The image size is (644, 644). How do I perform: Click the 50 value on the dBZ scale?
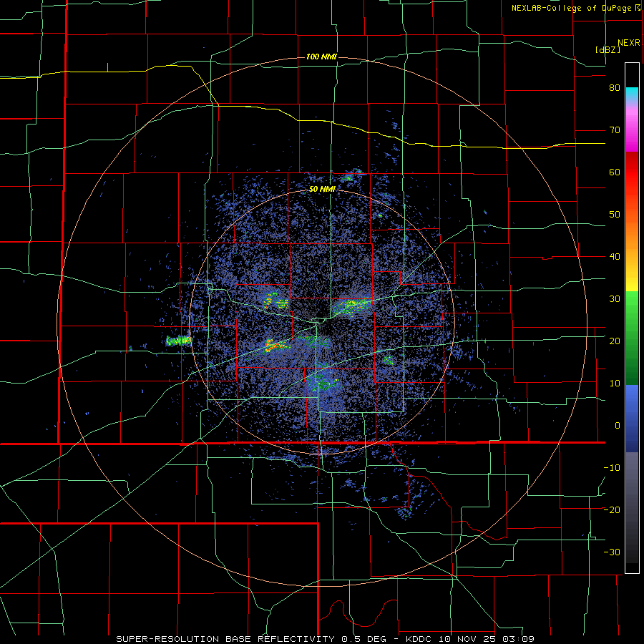pyautogui.click(x=615, y=215)
